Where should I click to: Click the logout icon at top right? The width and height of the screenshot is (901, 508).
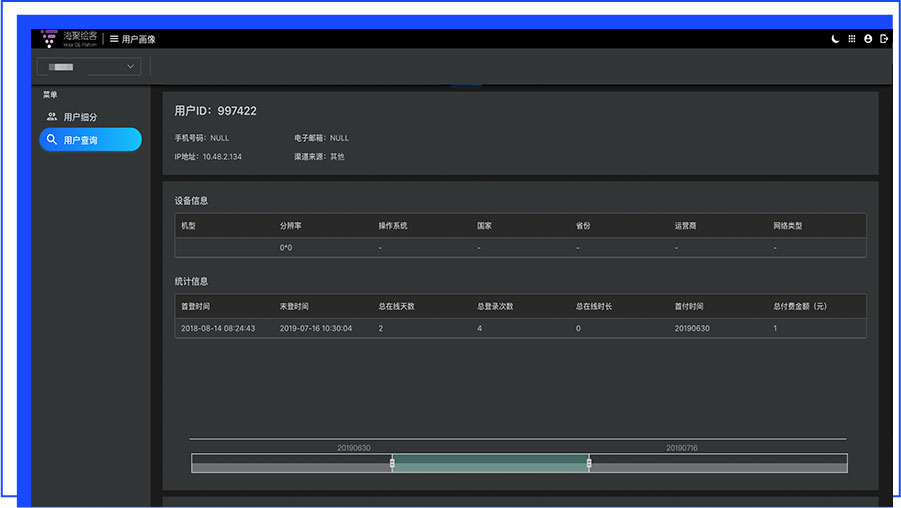pos(884,39)
